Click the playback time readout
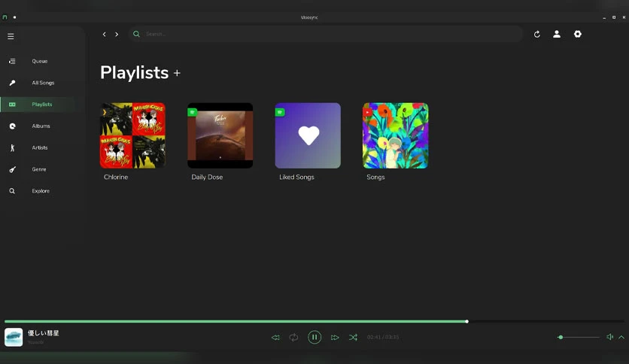The image size is (629, 364). coord(383,337)
